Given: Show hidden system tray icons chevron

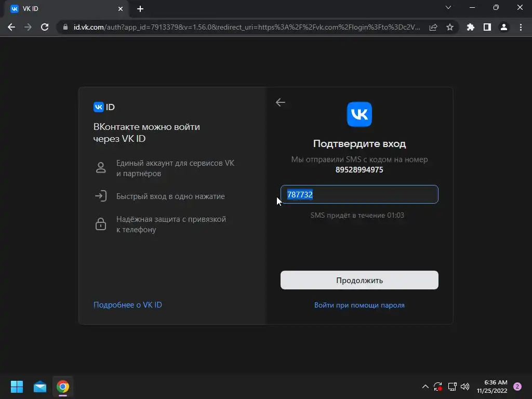Looking at the screenshot, I should click(x=425, y=387).
